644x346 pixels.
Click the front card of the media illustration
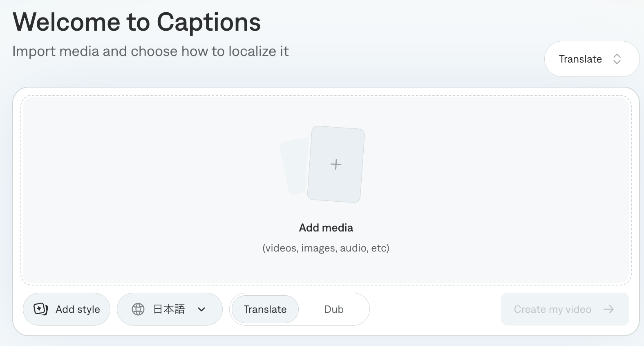pyautogui.click(x=336, y=164)
